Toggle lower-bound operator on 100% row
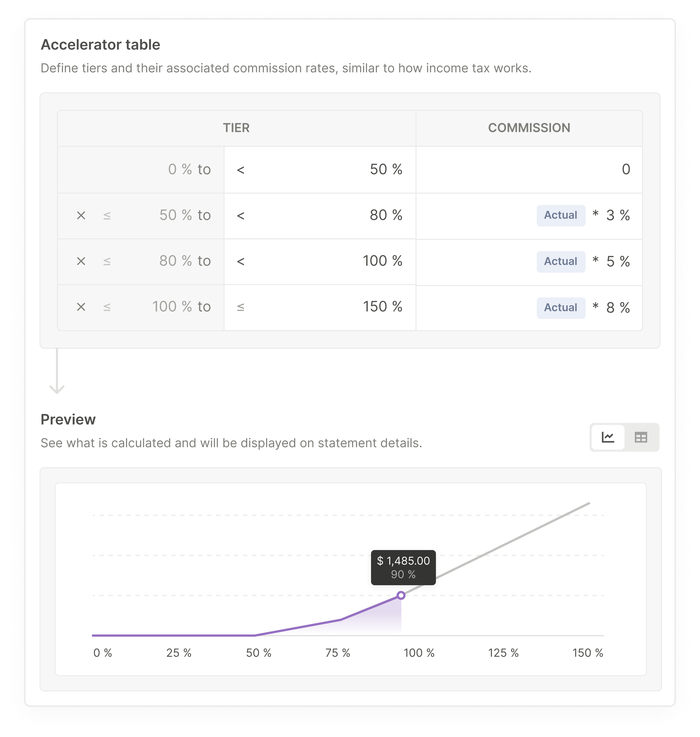Image resolution: width=700 pixels, height=737 pixels. click(107, 307)
